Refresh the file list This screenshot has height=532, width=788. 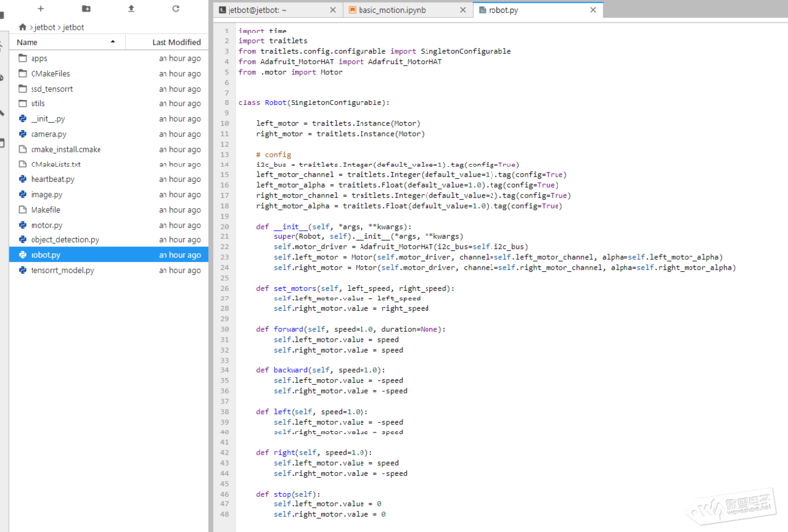click(x=176, y=9)
